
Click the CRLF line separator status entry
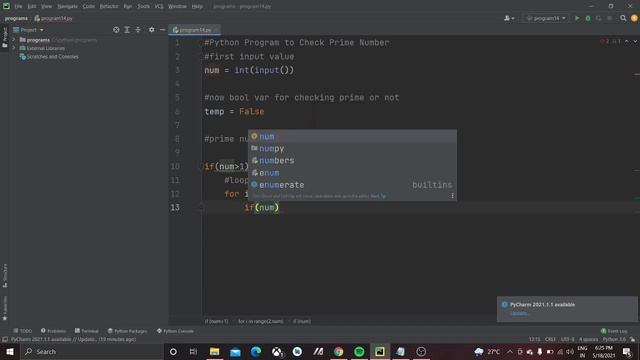(x=550, y=339)
